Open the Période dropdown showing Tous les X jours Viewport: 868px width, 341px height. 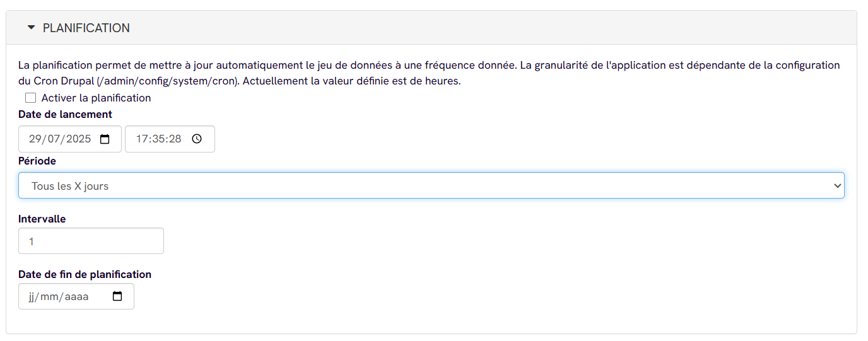(431, 186)
